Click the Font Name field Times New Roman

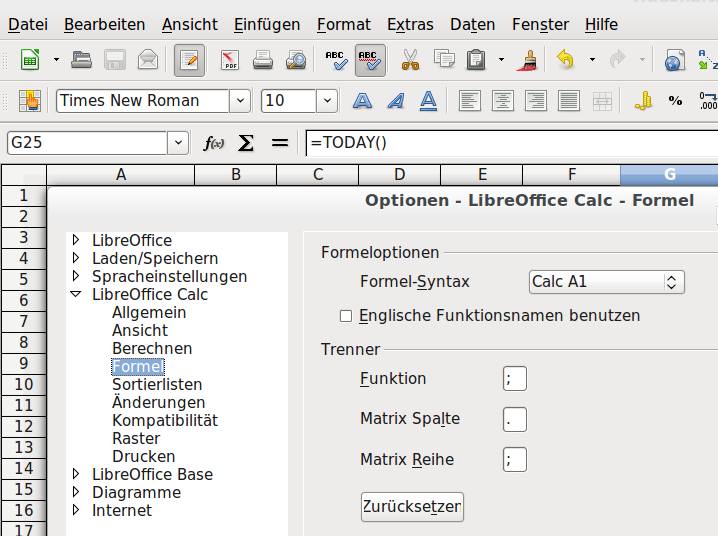coord(142,100)
